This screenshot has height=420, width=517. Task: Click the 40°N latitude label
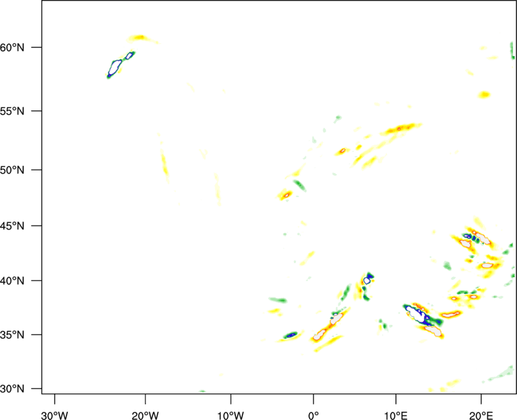pyautogui.click(x=12, y=281)
